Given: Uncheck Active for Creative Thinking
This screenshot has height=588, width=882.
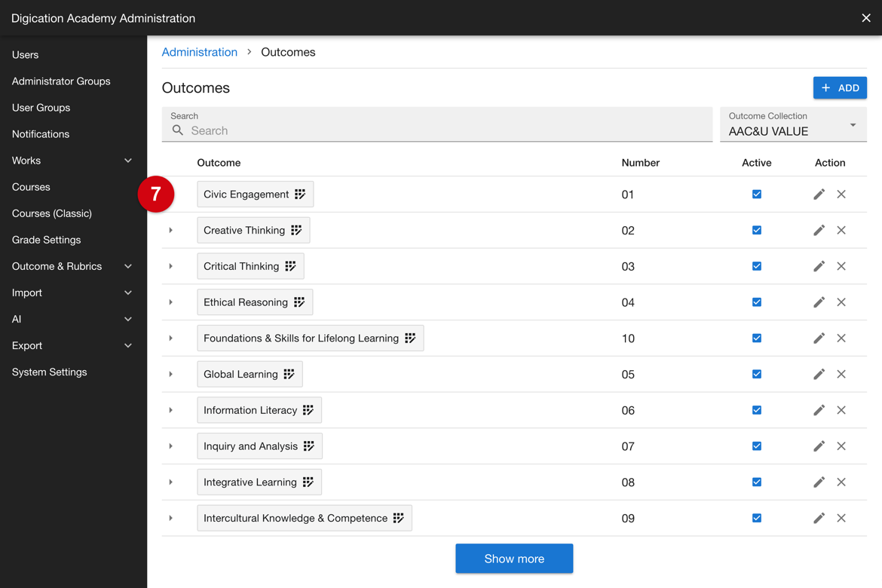Looking at the screenshot, I should (757, 230).
